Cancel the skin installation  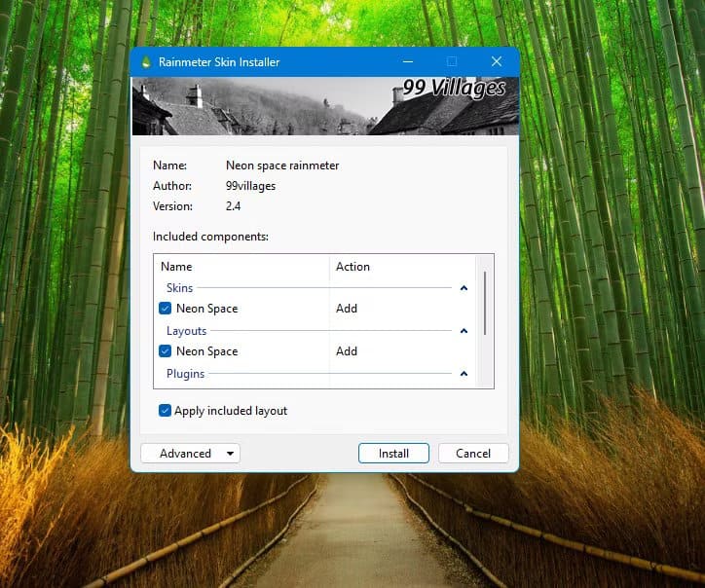(473, 454)
